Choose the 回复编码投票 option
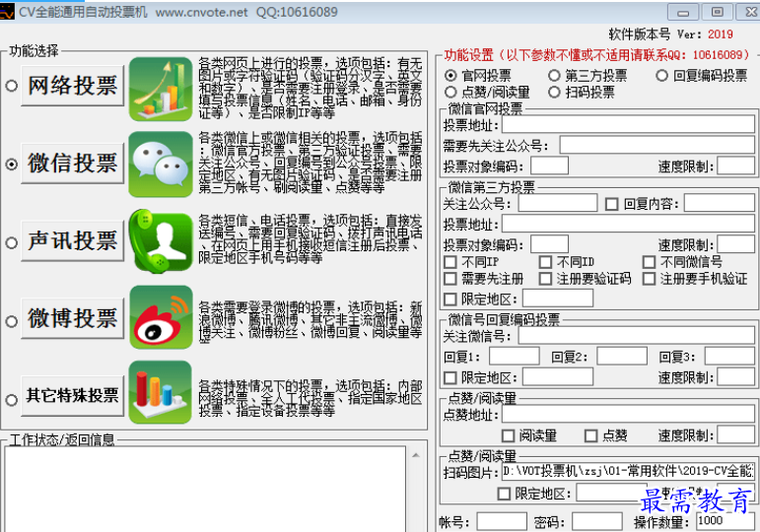This screenshot has height=532, width=760. (662, 76)
